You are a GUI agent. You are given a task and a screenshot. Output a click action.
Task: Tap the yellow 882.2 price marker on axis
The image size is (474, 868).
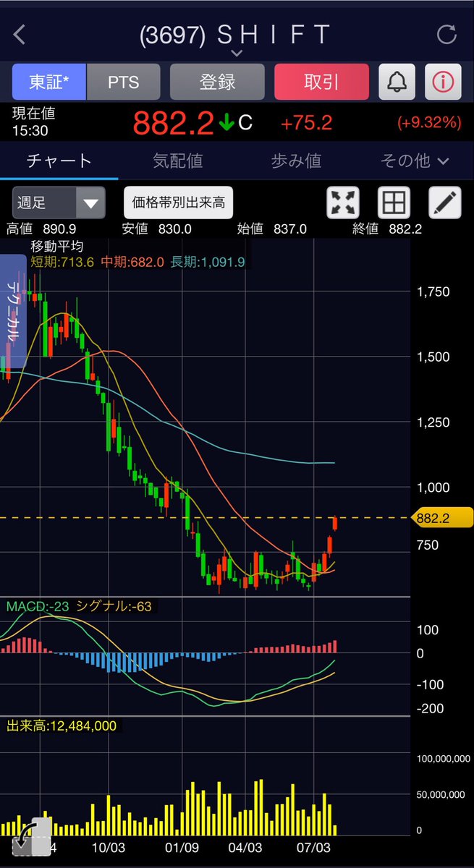pos(441,518)
